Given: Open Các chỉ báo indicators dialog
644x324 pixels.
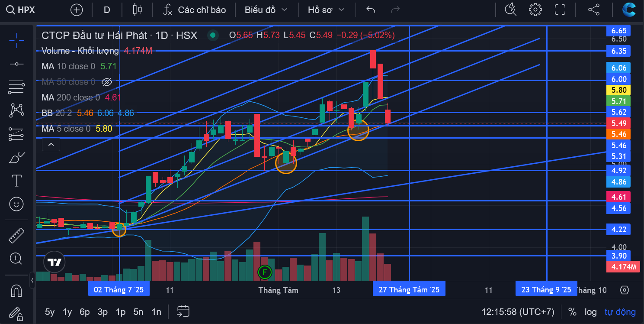Looking at the screenshot, I should 195,10.
